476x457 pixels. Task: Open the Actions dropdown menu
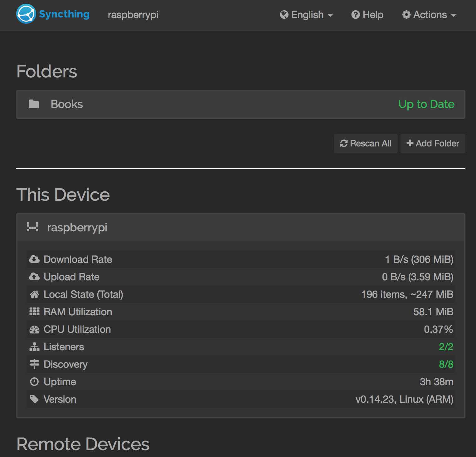[429, 15]
